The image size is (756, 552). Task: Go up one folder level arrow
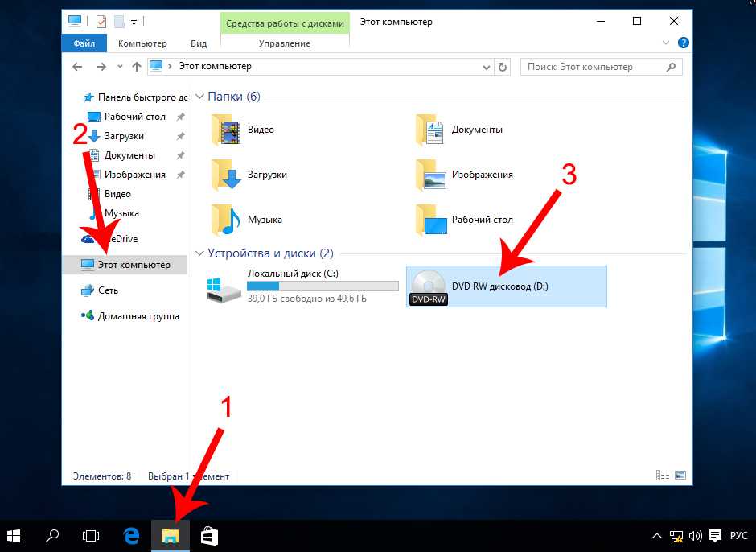[x=137, y=67]
